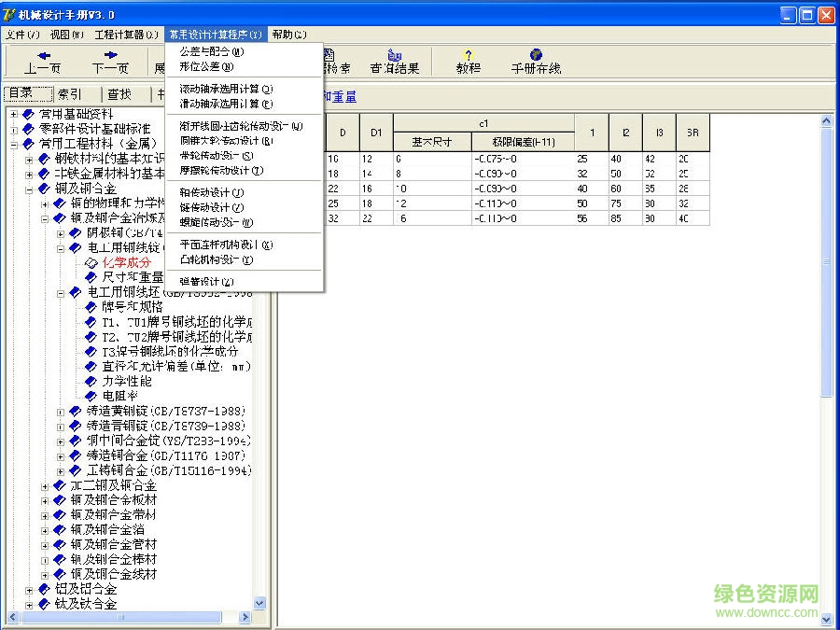The height and width of the screenshot is (630, 840).
Task: Expand the 钛及钛合金 tree node
Action: [29, 604]
